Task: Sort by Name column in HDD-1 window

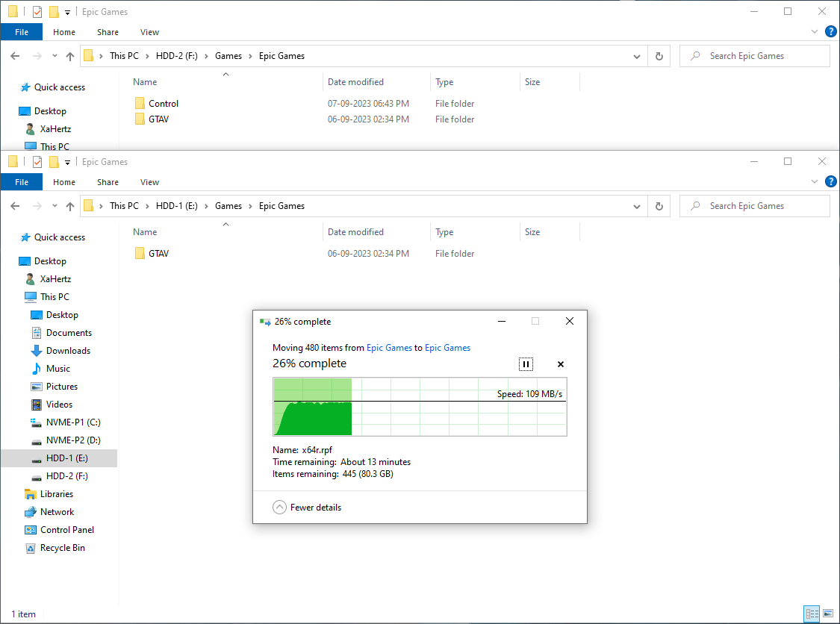Action: (x=145, y=232)
